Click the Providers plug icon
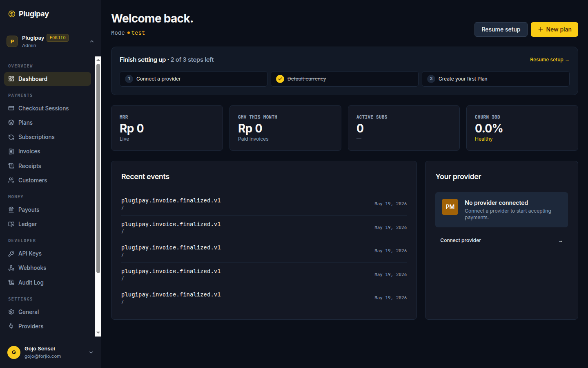The width and height of the screenshot is (588, 368). point(11,326)
